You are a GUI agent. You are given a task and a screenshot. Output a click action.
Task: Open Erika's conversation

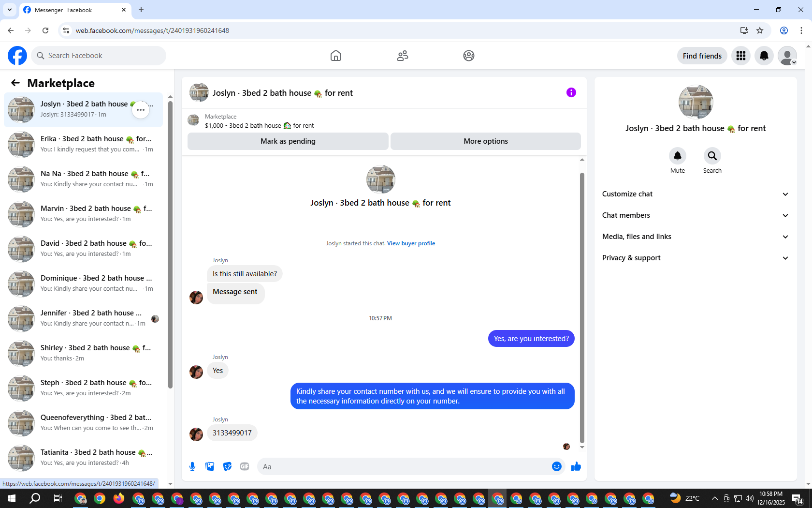[x=84, y=144]
